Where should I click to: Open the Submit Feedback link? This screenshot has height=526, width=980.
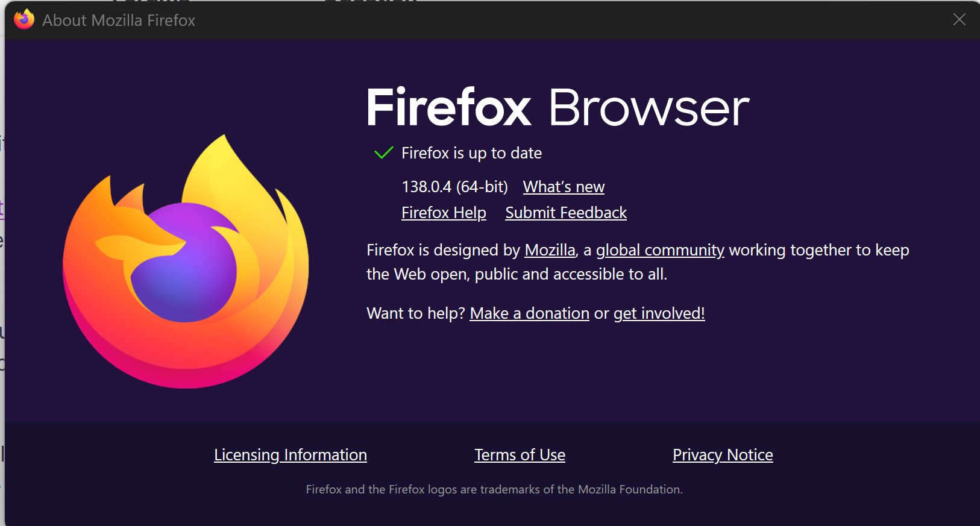tap(566, 213)
